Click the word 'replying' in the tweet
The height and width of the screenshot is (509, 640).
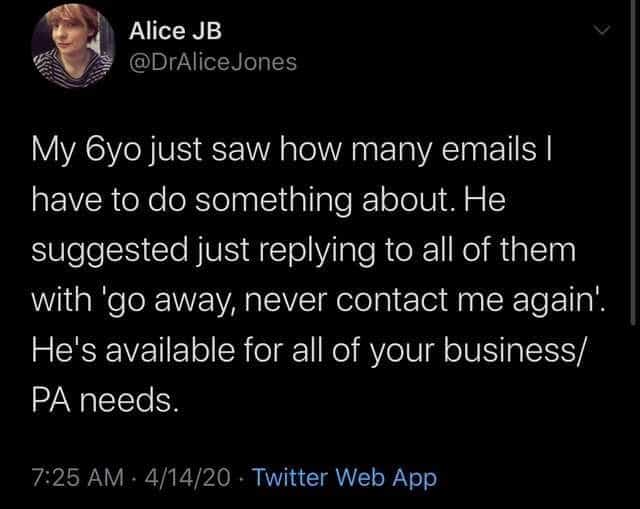pos(316,253)
